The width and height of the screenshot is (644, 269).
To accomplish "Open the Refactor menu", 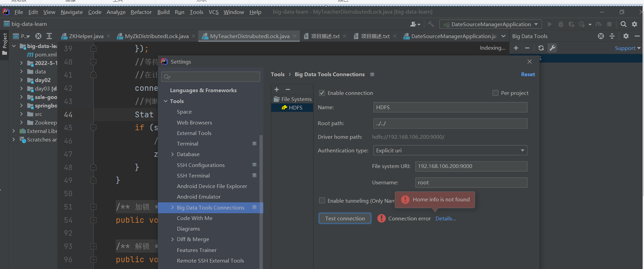I will click(x=141, y=12).
